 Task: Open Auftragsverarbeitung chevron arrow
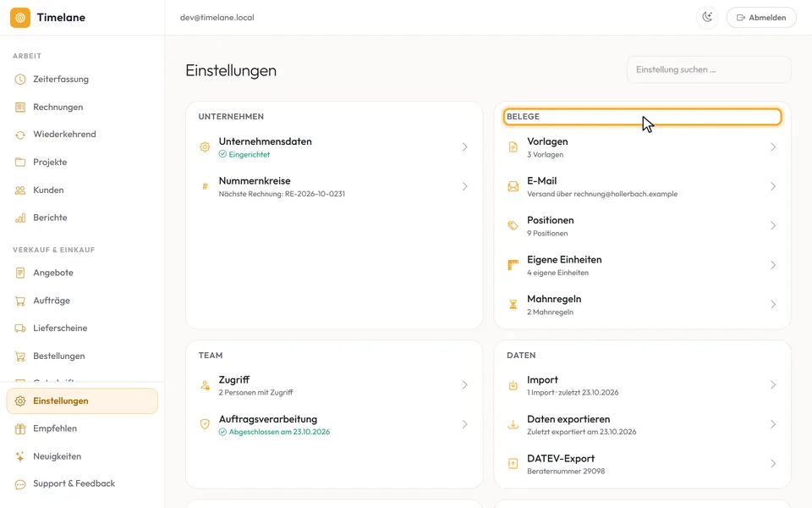click(x=465, y=424)
